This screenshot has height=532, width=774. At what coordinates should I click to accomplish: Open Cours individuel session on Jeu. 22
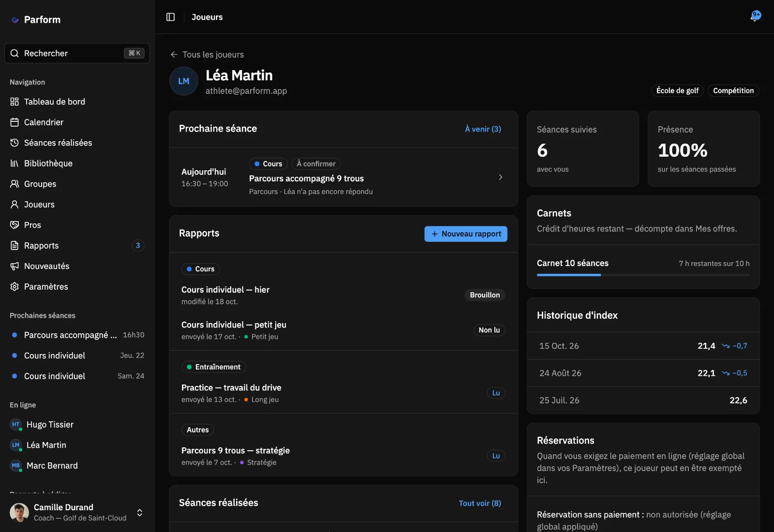77,355
